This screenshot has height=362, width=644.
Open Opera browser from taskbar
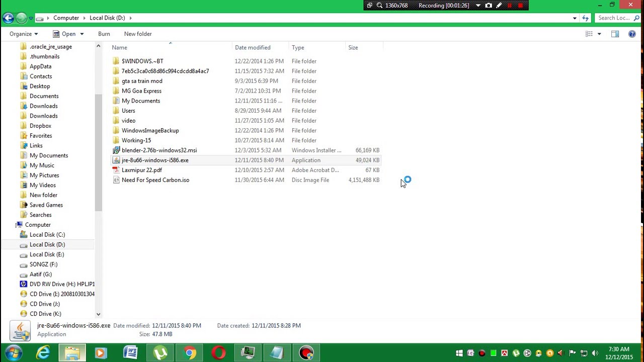click(218, 353)
